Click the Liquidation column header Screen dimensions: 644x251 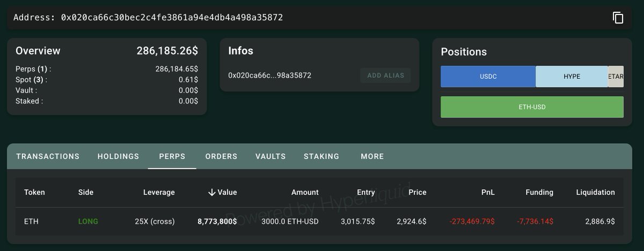(595, 192)
